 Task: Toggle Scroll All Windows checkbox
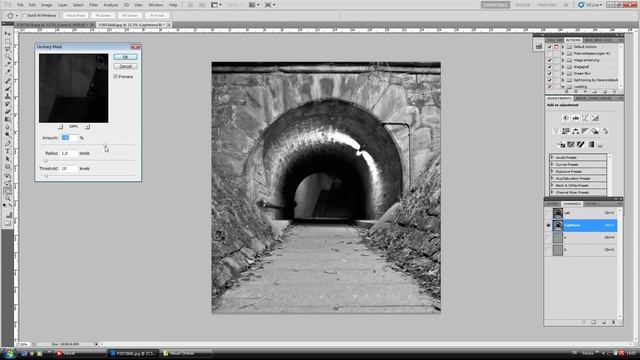[x=24, y=16]
